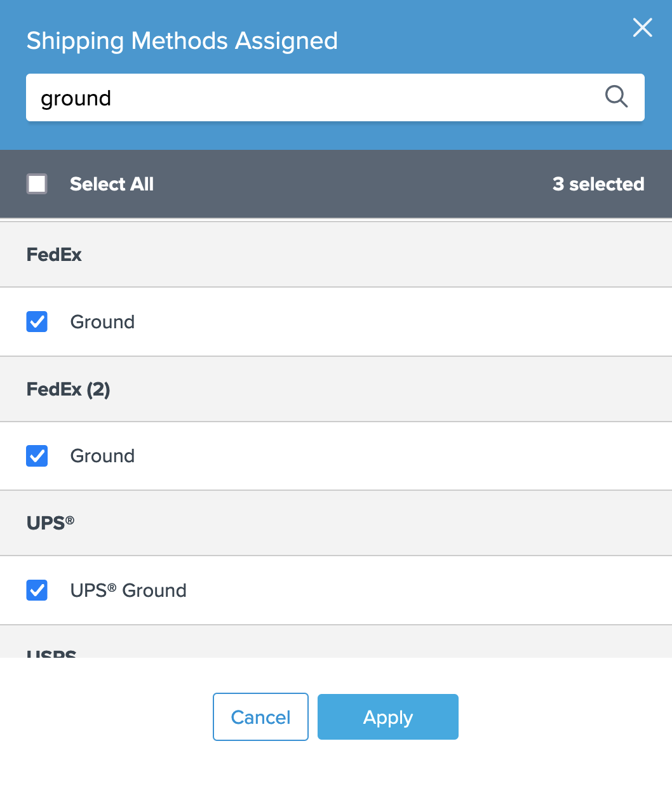The height and width of the screenshot is (800, 672).
Task: Tick the Select All checkbox
Action: coord(37,184)
